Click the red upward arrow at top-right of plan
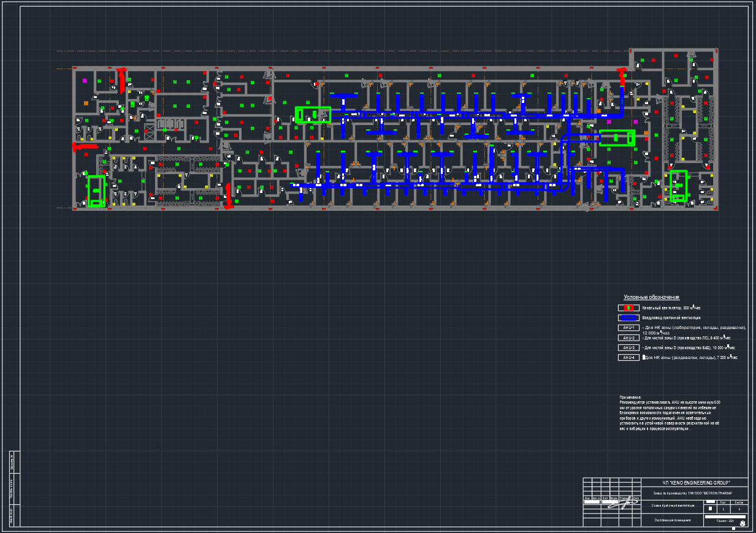Screen dimensions: 756x533 622,77
